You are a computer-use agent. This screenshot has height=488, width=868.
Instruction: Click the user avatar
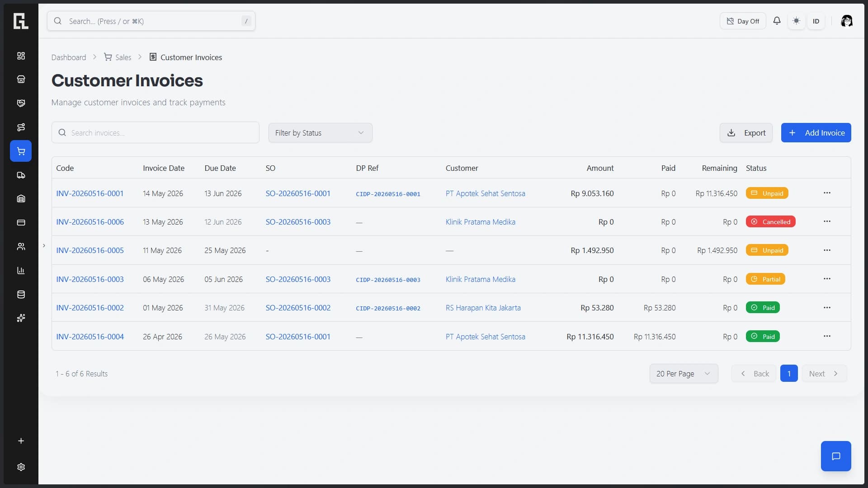847,21
